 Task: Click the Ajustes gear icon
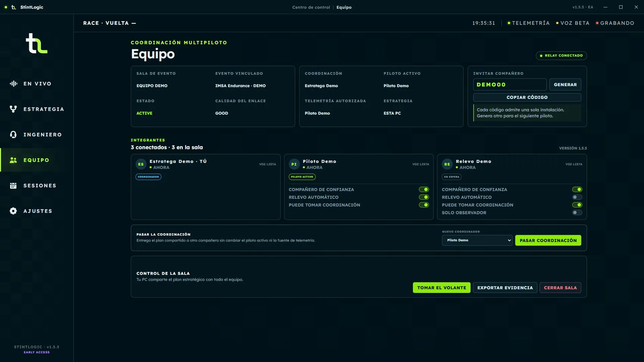pyautogui.click(x=13, y=211)
